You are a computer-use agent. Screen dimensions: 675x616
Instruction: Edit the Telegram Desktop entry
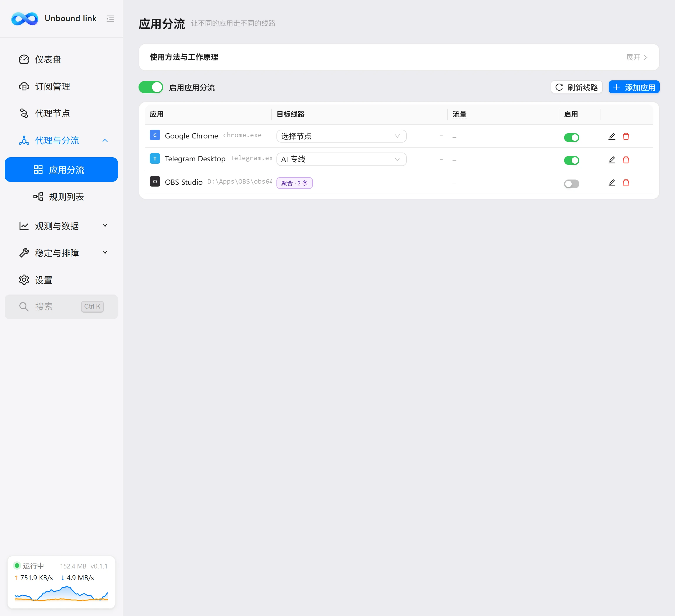point(612,160)
